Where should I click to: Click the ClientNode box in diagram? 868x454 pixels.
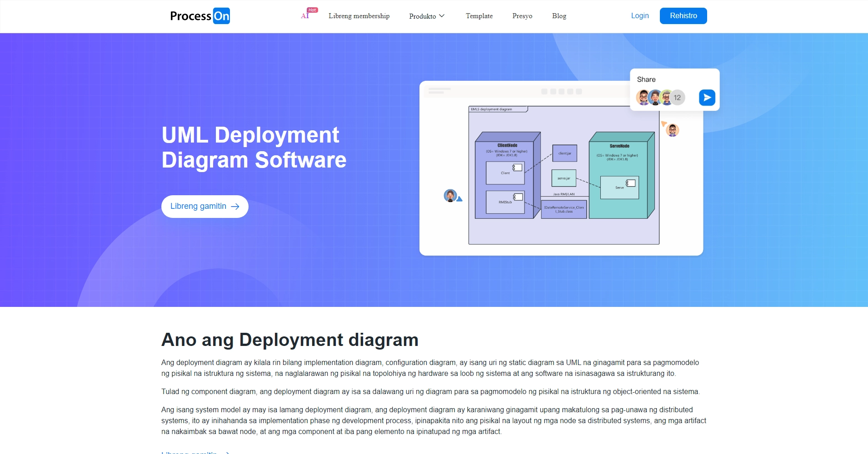[x=508, y=175]
